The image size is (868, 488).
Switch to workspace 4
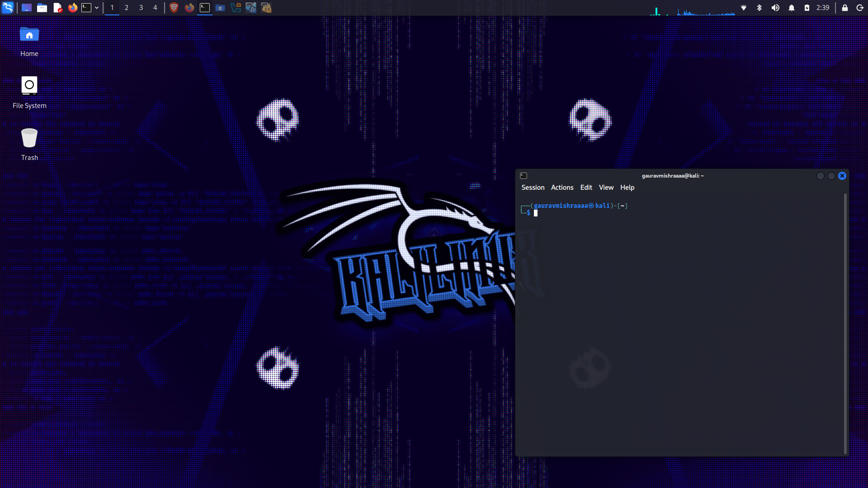155,8
